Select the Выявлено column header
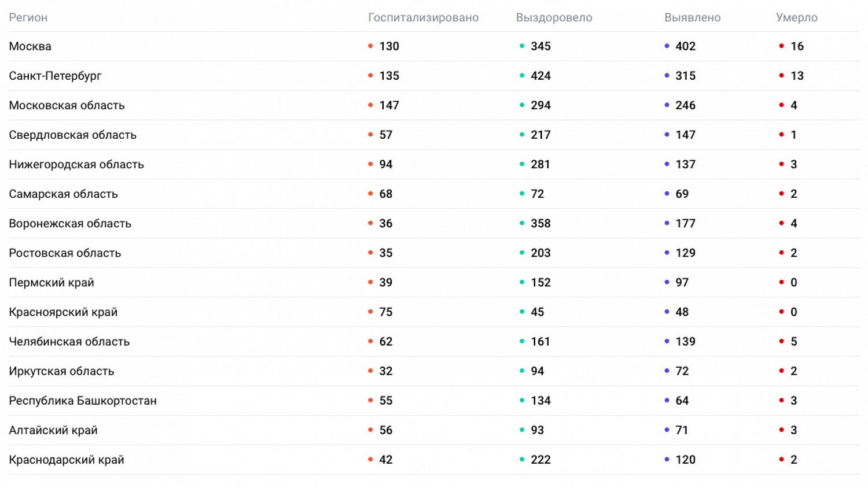Screen dimensions: 868x488 pos(692,17)
